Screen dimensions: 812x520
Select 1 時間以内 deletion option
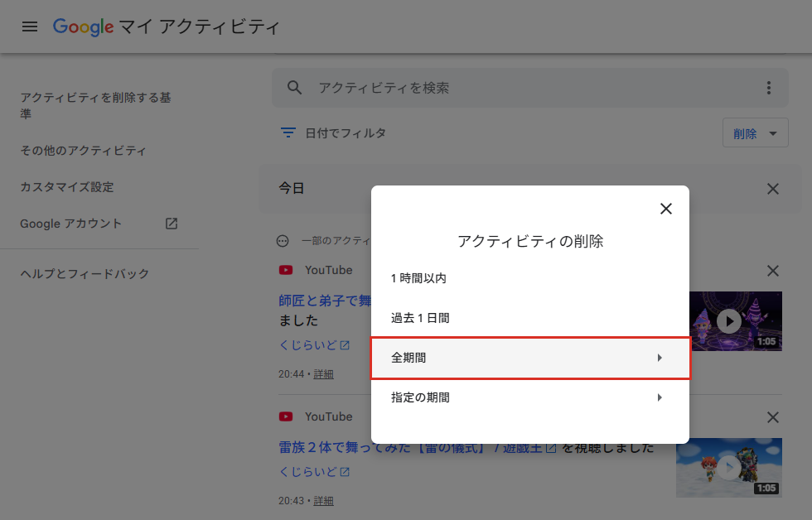pyautogui.click(x=530, y=278)
